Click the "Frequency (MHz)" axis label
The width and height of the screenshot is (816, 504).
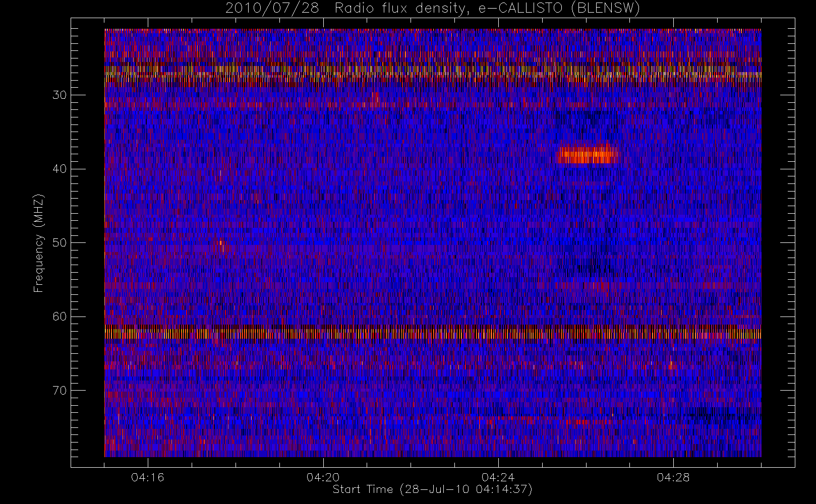coord(38,243)
